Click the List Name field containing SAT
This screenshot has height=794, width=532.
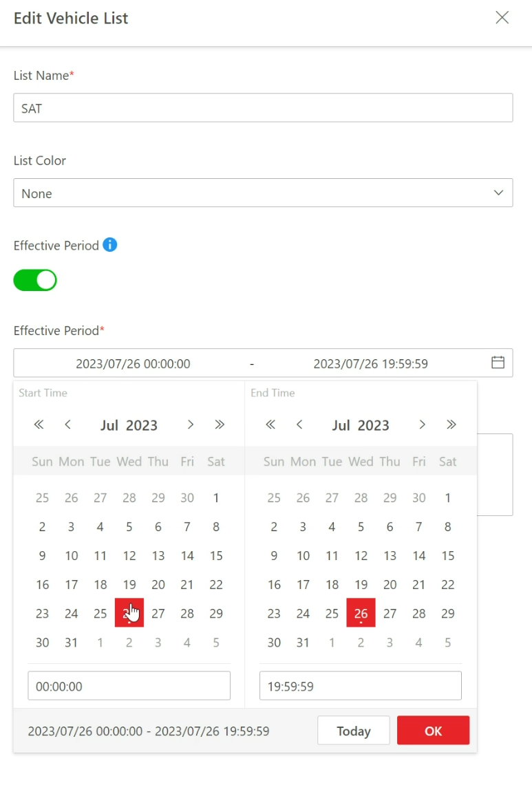pos(263,107)
